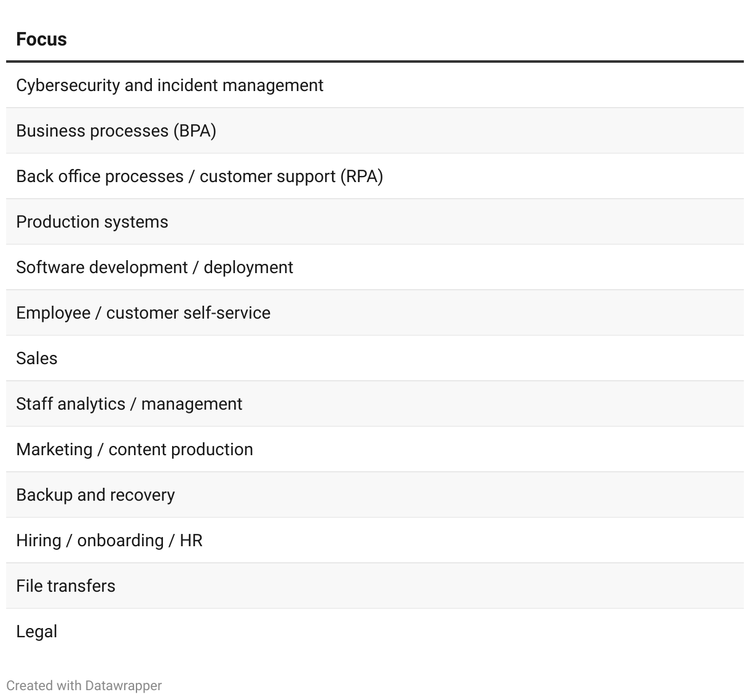Select the Cybersecurity and incident management row

(x=170, y=86)
